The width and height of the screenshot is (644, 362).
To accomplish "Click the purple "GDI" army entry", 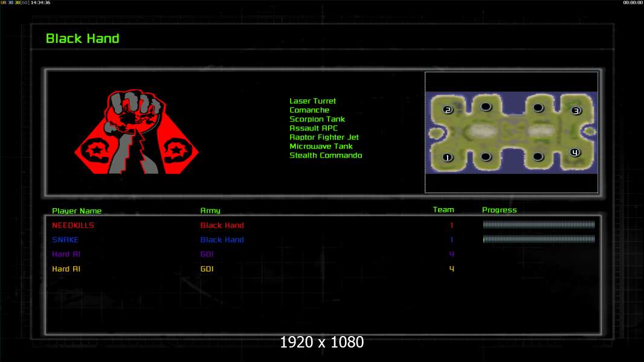I will [207, 254].
